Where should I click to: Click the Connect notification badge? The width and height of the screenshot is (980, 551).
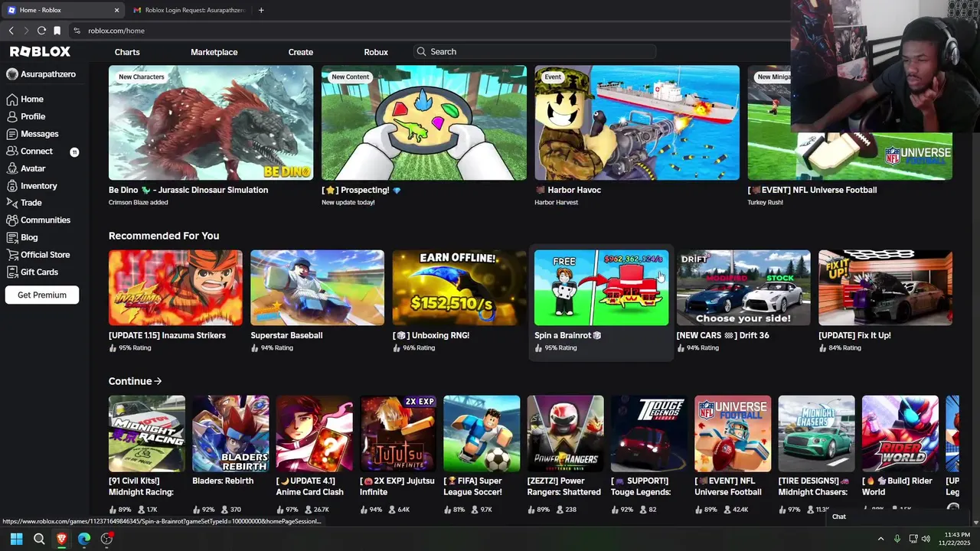pyautogui.click(x=74, y=152)
